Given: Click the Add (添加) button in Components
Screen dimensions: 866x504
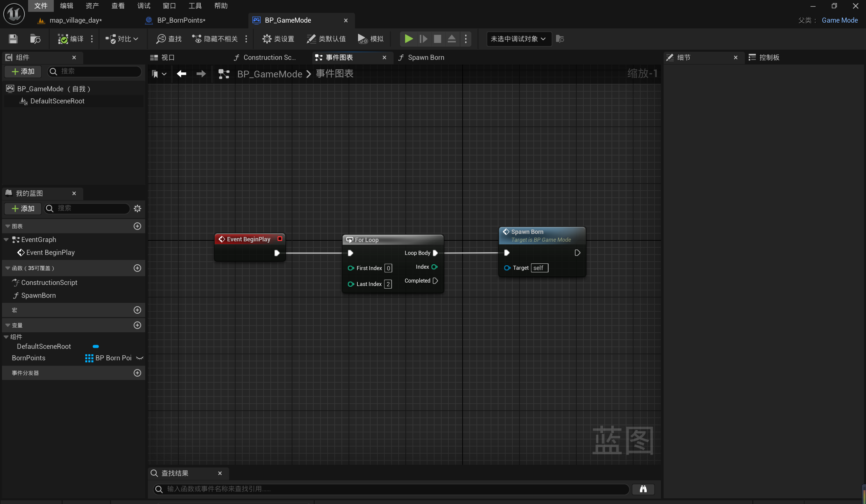Looking at the screenshot, I should pyautogui.click(x=23, y=71).
